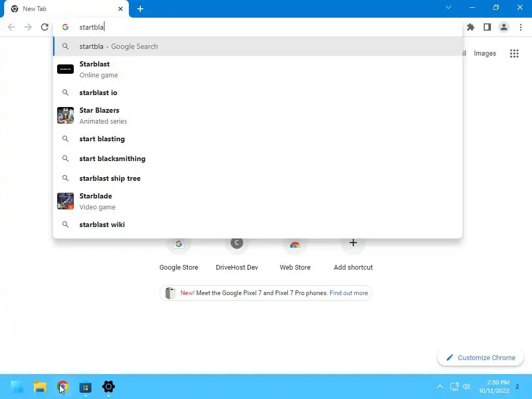Choose the starblast wiki suggestion
Viewport: 532px width, 399px height.
(258, 224)
